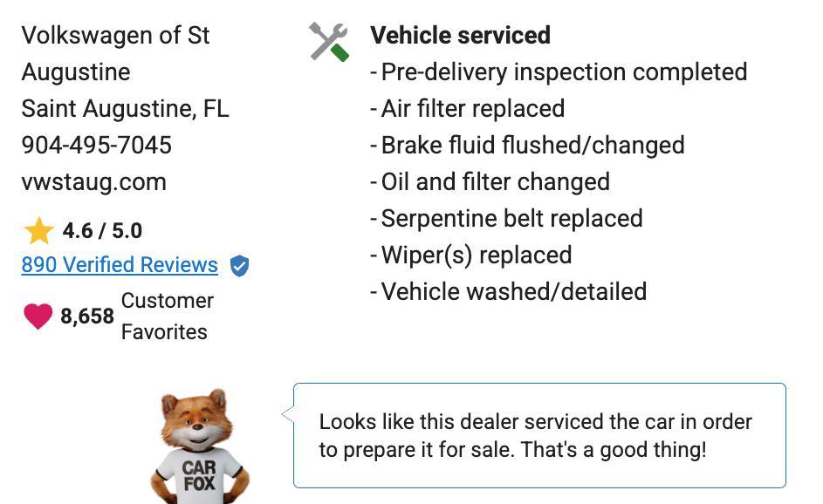Click the Serpentine belt replaced entry
The image size is (823, 504).
click(511, 218)
